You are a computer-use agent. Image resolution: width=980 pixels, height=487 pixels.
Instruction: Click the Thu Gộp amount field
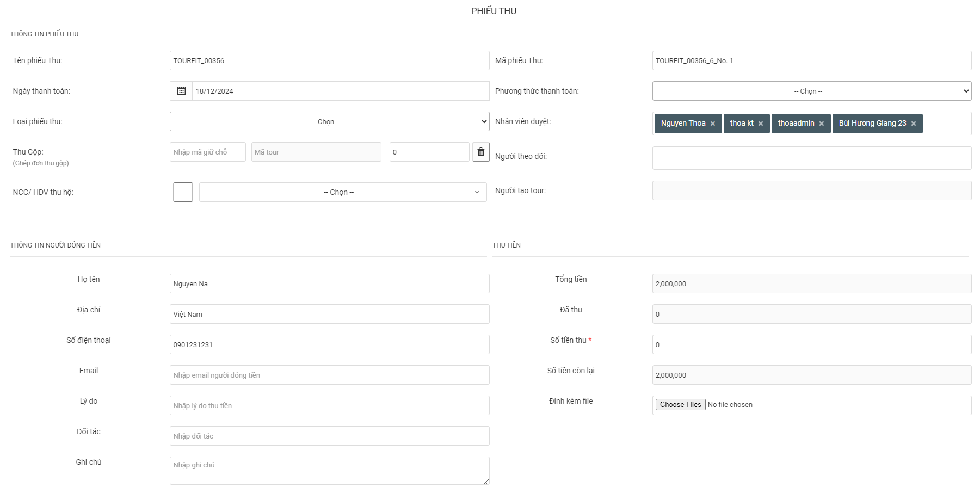[x=429, y=152]
